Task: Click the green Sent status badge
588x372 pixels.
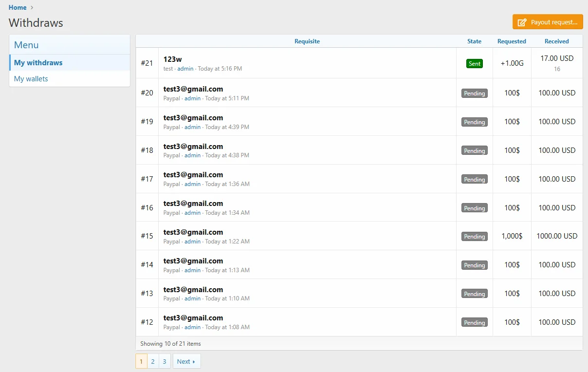Action: 474,64
